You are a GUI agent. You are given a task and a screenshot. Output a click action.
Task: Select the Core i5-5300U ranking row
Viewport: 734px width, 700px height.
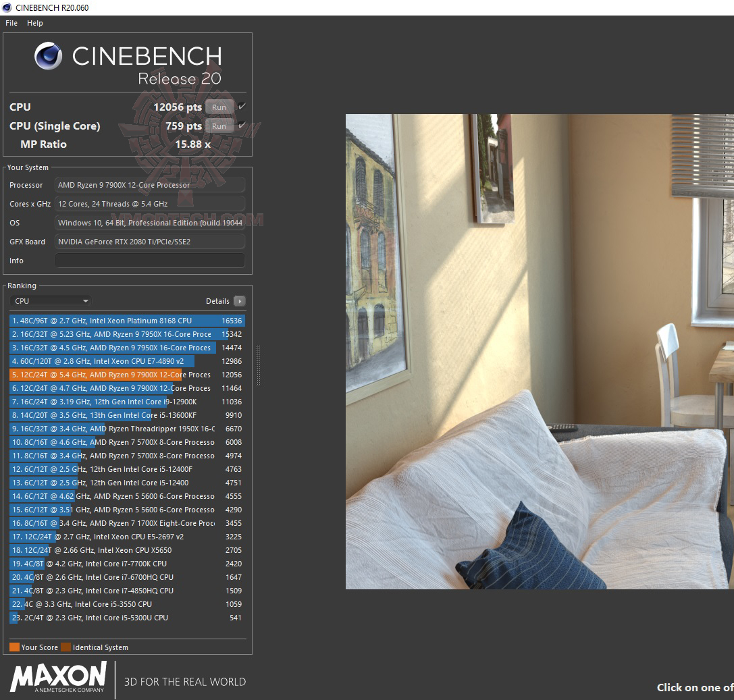coord(127,618)
